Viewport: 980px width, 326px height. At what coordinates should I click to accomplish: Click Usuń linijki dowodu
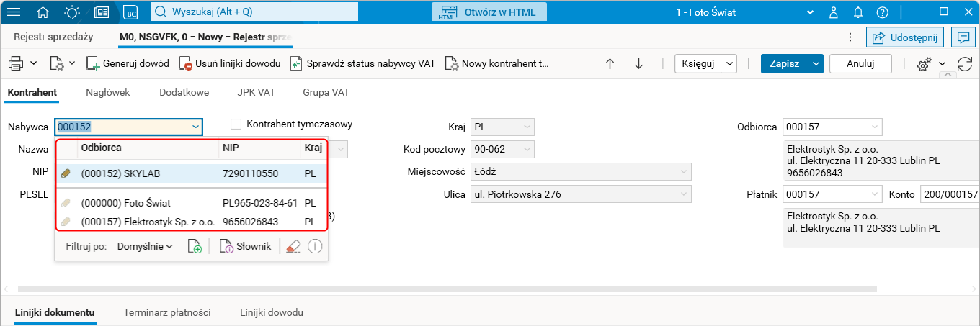[229, 63]
